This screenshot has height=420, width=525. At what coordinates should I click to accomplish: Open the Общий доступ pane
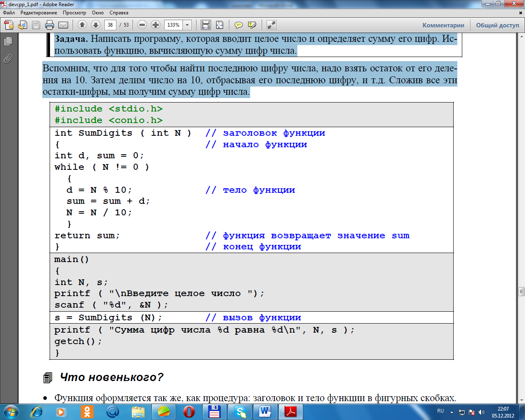point(497,25)
